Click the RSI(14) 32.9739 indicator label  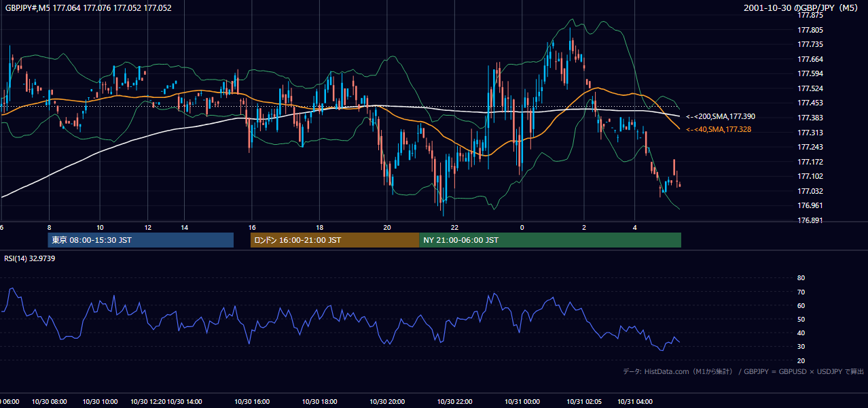[x=30, y=258]
